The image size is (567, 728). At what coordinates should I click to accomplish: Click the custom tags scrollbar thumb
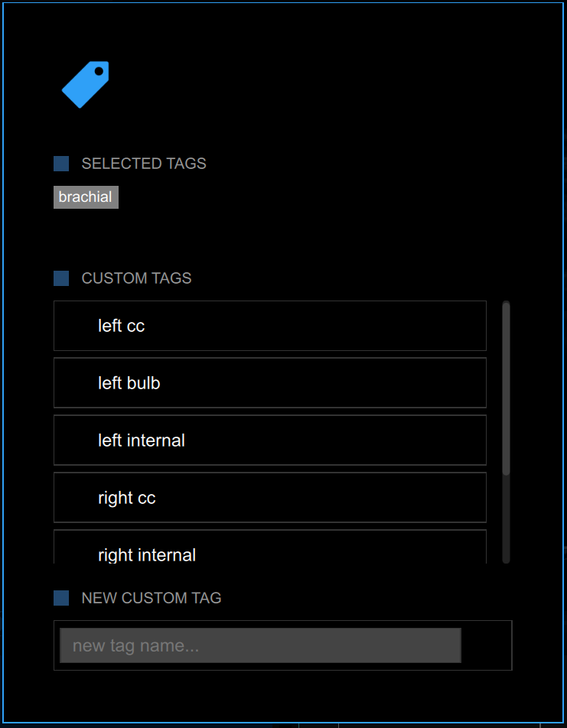[x=506, y=388]
